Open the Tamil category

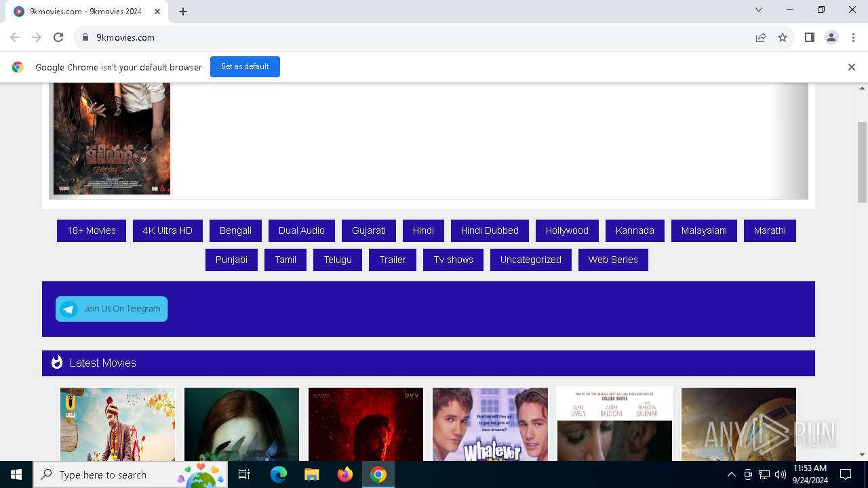285,260
